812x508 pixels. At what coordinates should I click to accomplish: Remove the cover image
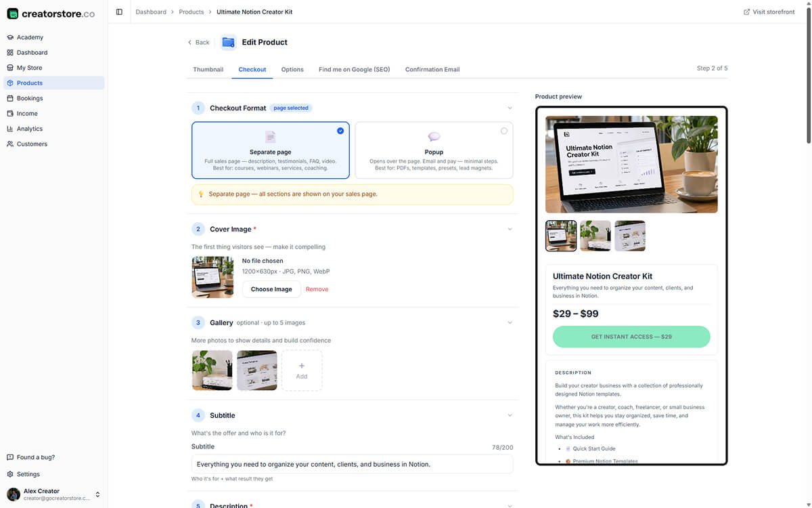[x=317, y=289]
